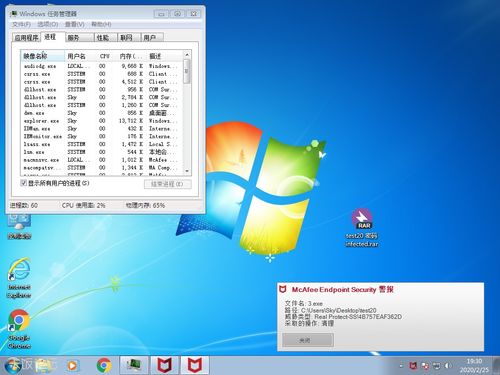Viewport: 500px width, 375px height.
Task: Select the lsm.exe process row
Action: coord(102,152)
